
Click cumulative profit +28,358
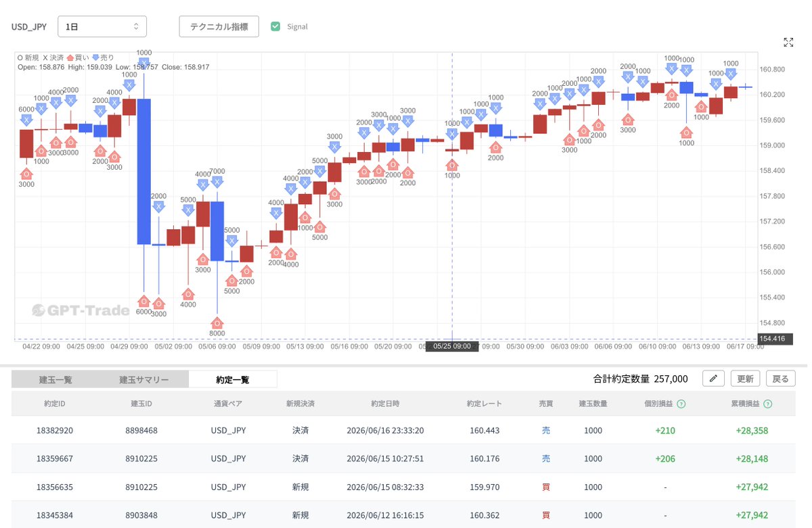752,430
